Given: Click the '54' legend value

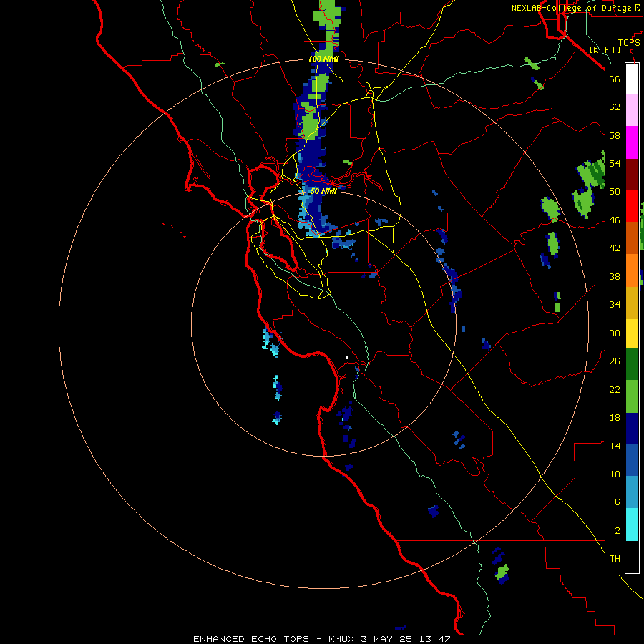Looking at the screenshot, I should point(615,163).
